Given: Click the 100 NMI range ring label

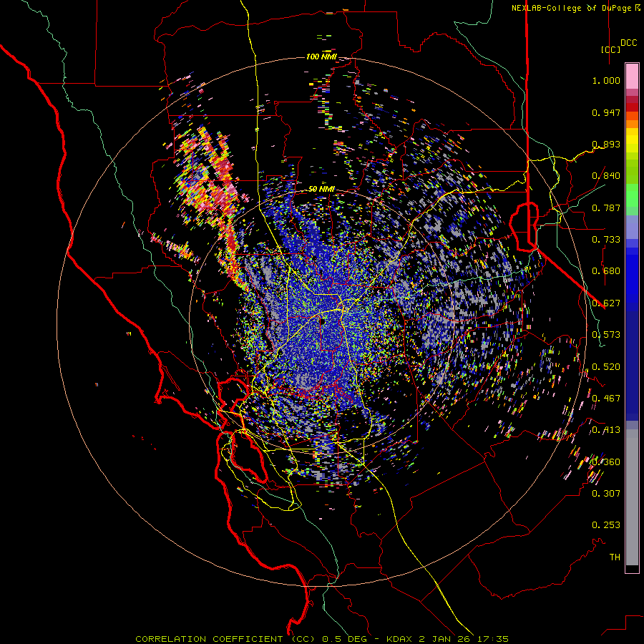Looking at the screenshot, I should click(321, 57).
